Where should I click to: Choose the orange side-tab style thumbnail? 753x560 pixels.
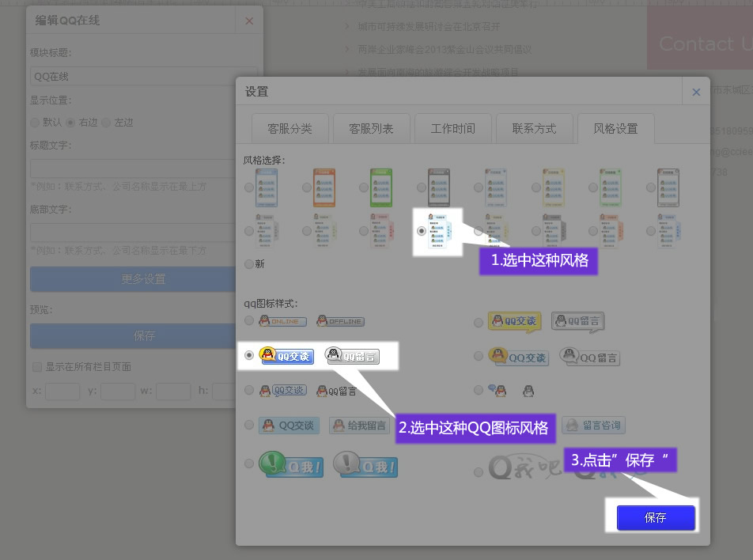click(611, 231)
